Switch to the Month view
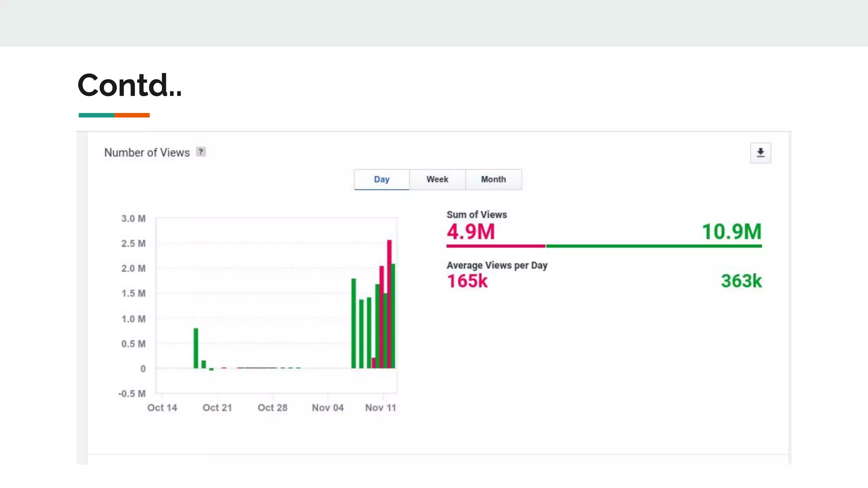 (x=493, y=179)
